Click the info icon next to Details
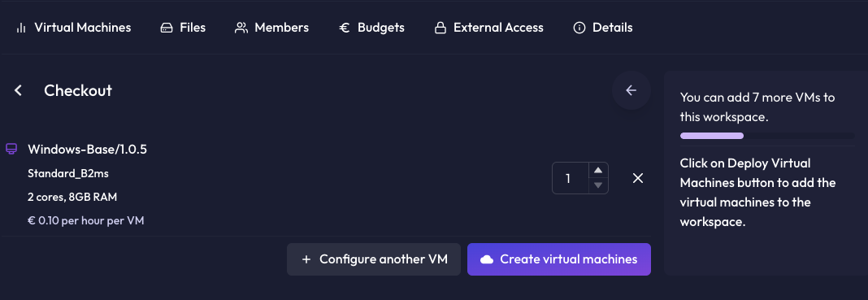Image resolution: width=868 pixels, height=300 pixels. pos(579,28)
